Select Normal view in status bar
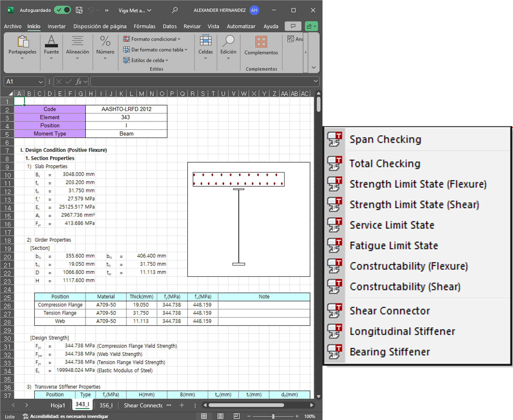Image resolution: width=513 pixels, height=420 pixels. (x=204, y=416)
